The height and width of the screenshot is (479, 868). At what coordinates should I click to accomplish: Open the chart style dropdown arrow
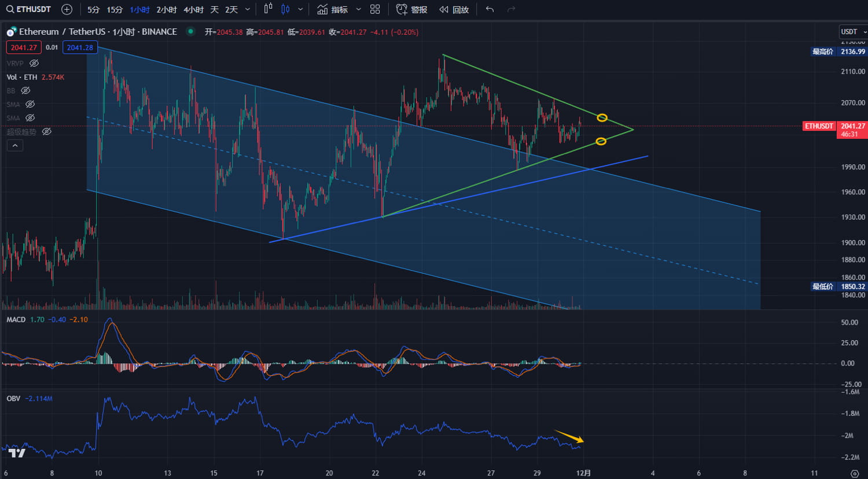pyautogui.click(x=300, y=9)
